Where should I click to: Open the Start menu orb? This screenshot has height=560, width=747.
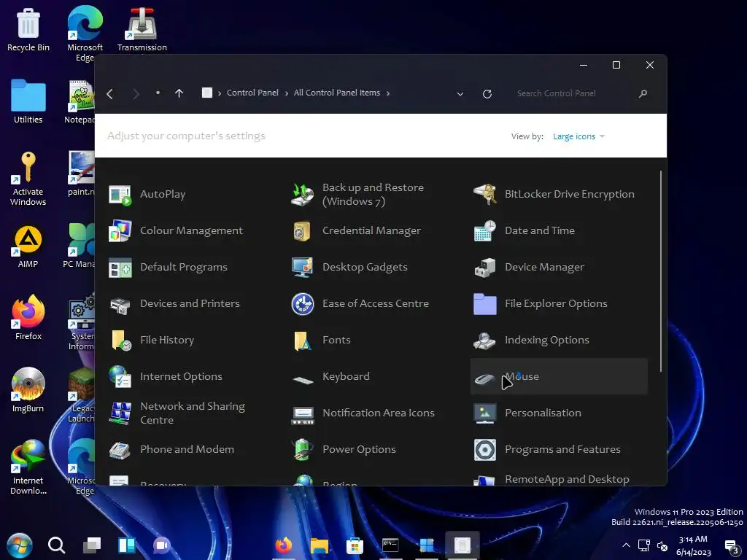point(20,545)
